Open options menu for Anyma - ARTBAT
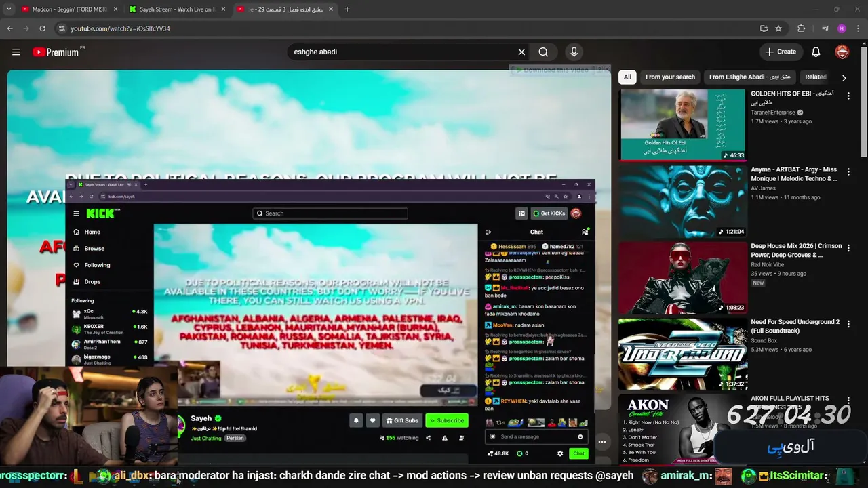 click(x=848, y=172)
